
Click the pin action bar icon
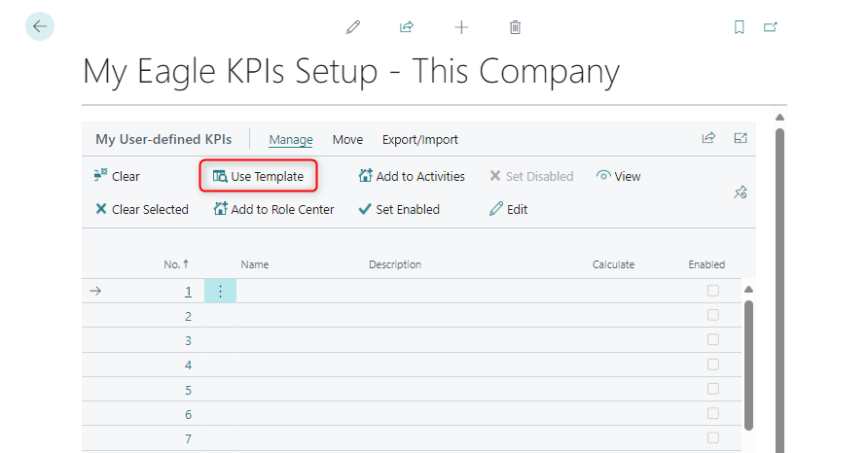coord(740,192)
